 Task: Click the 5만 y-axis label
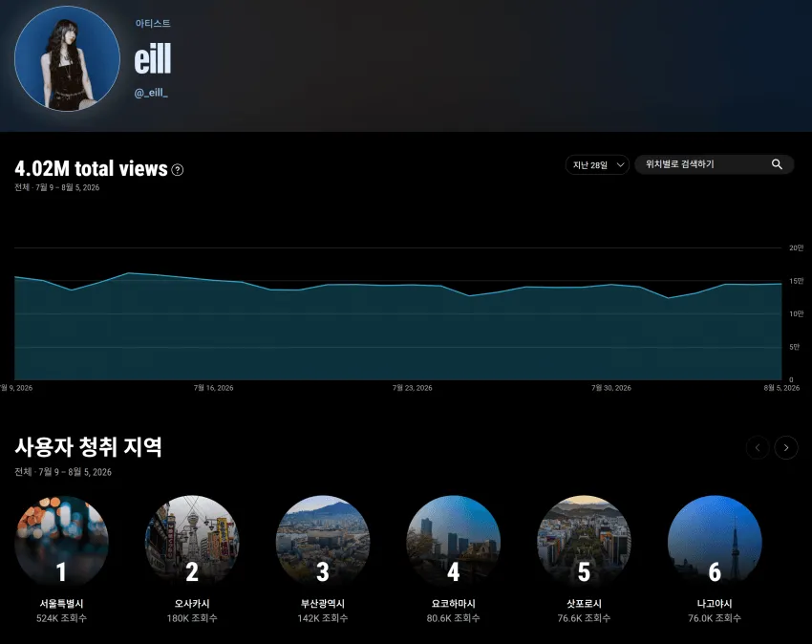coord(795,347)
